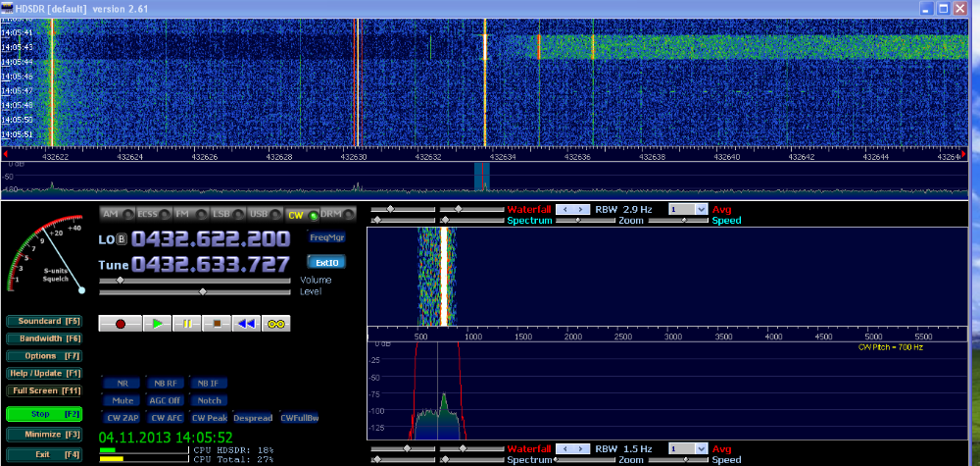This screenshot has width=980, height=466.
Task: Open ExtIO hardware dialog
Action: point(326,262)
